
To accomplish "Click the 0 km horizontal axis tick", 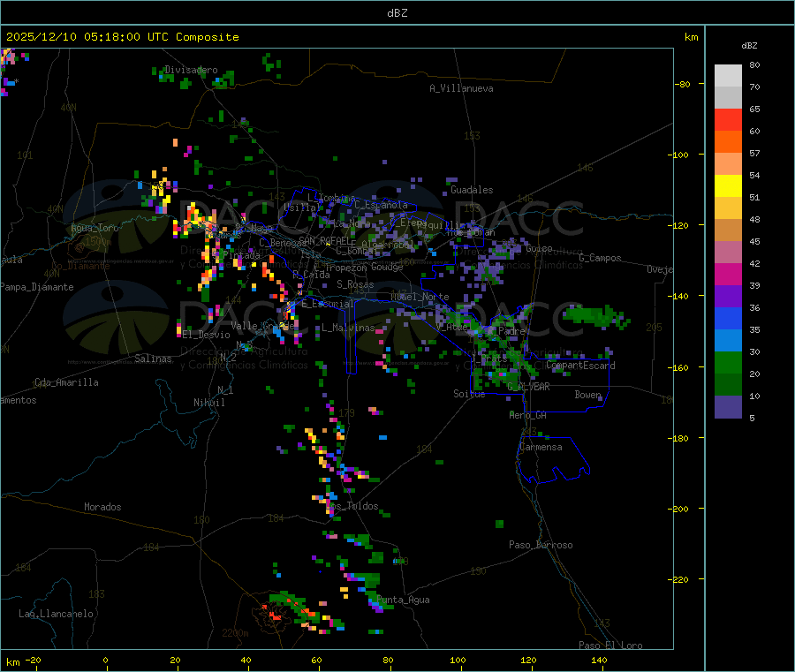I will [105, 661].
